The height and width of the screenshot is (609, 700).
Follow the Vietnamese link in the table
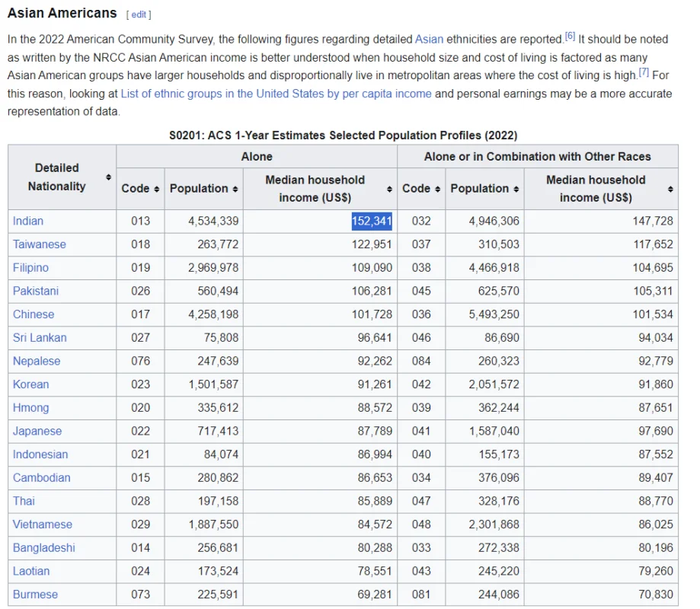point(43,525)
